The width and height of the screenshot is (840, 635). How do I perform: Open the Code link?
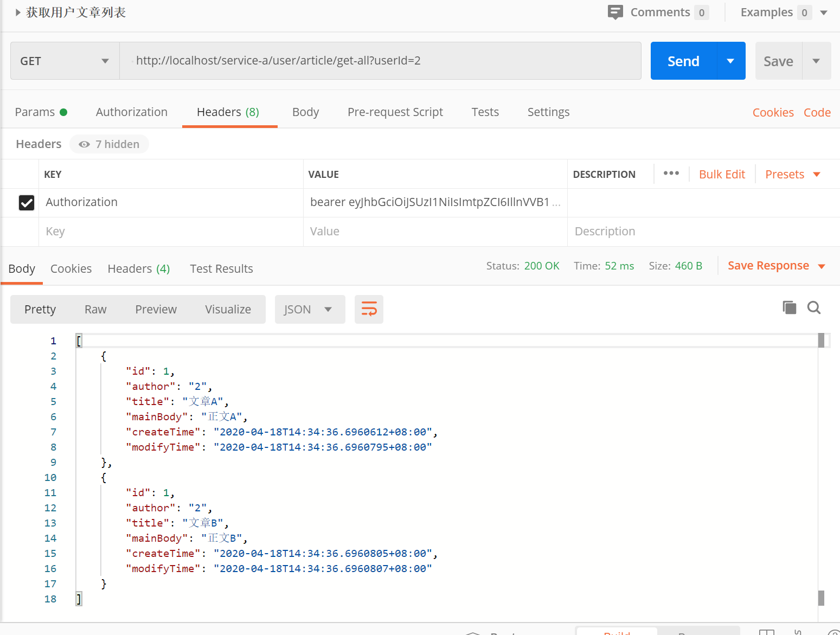coord(817,113)
